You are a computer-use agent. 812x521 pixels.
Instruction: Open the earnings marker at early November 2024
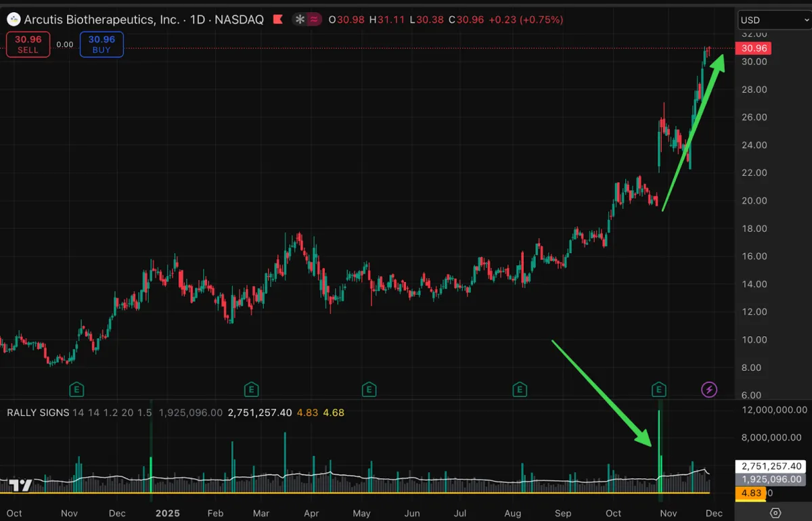tap(77, 389)
